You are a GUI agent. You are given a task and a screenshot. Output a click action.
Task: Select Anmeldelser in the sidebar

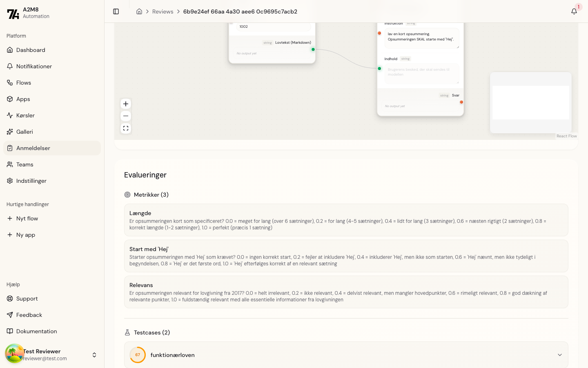[x=33, y=148]
